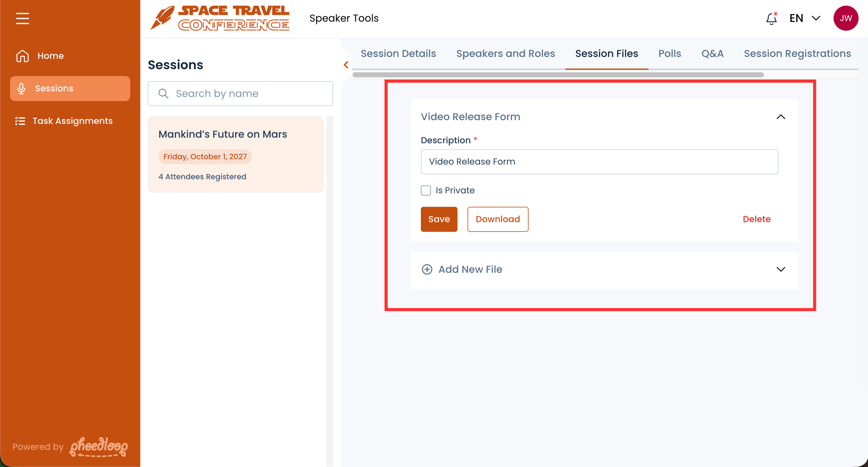The width and height of the screenshot is (868, 467).
Task: Collapse the Video Release Form section
Action: point(780,117)
